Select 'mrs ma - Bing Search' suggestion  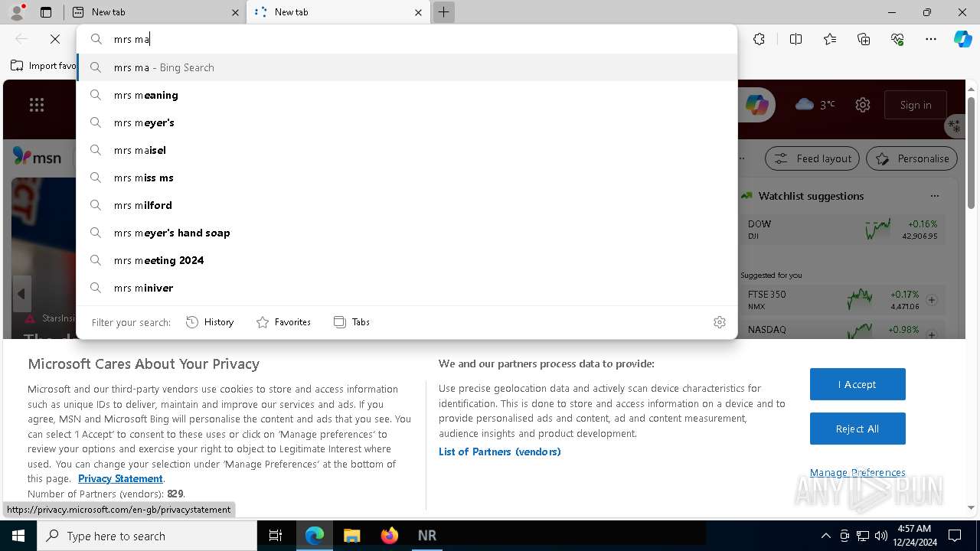407,67
